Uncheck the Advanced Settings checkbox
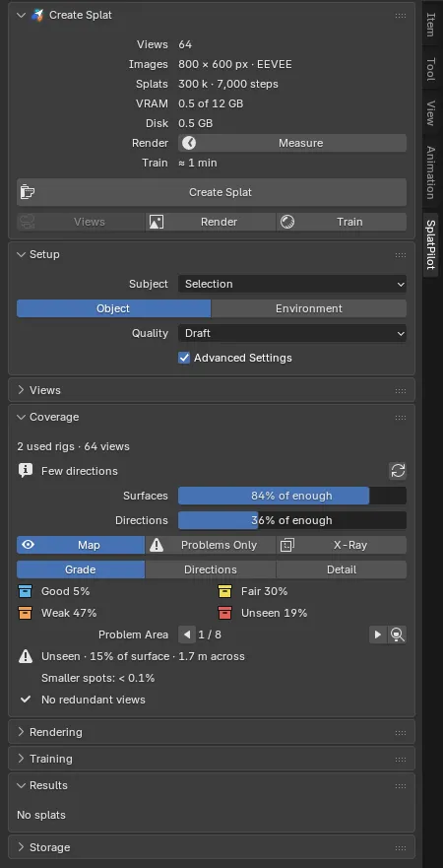443x868 pixels. (x=184, y=358)
